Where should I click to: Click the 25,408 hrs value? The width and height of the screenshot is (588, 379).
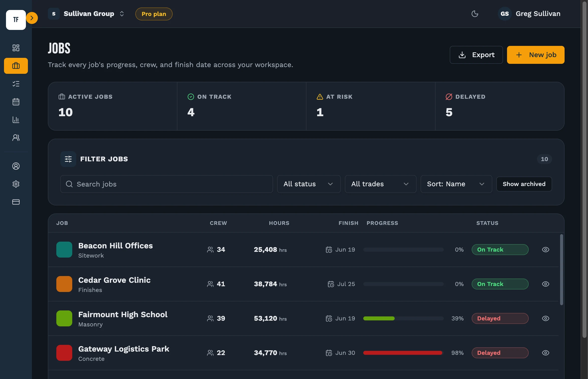coord(270,250)
